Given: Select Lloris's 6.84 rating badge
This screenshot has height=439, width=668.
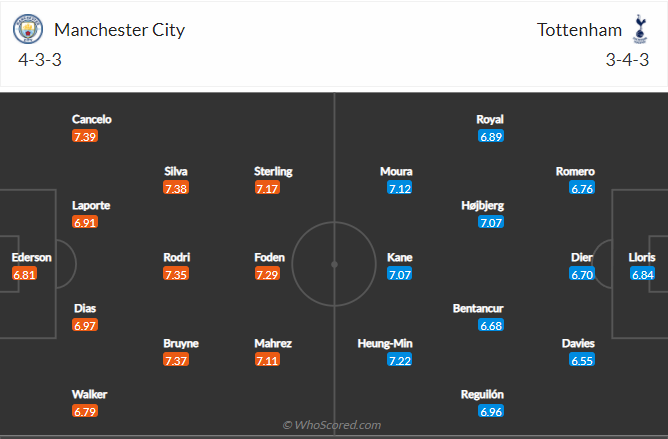Looking at the screenshot, I should point(642,274).
